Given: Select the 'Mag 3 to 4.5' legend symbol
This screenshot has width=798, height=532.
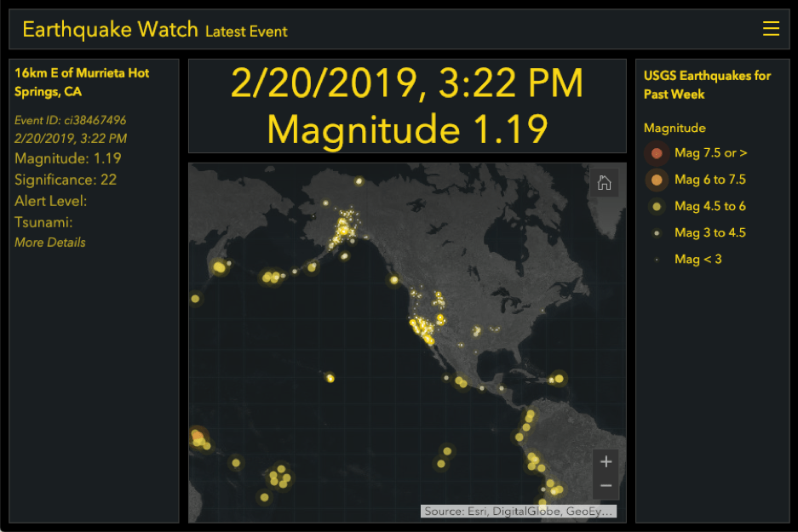Looking at the screenshot, I should click(656, 232).
